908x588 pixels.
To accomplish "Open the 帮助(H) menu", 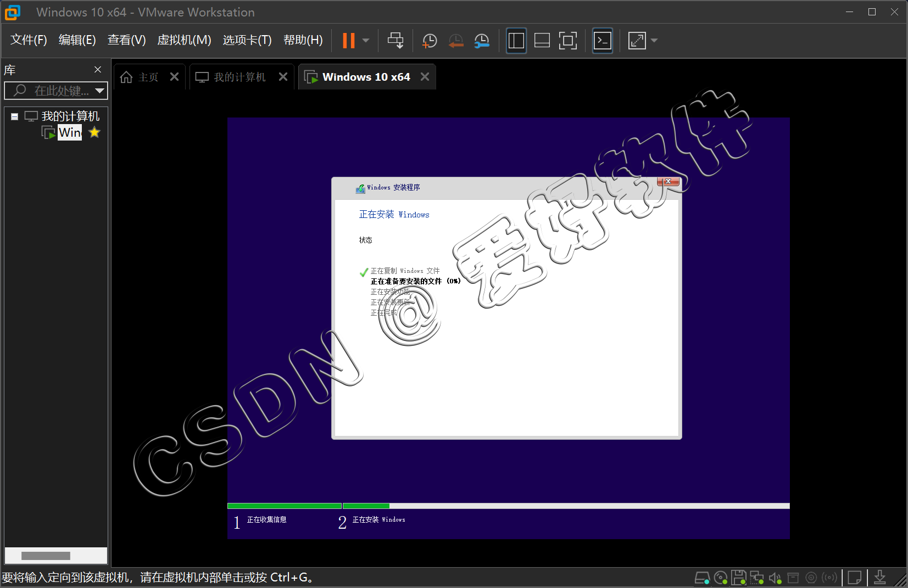I will click(x=303, y=40).
